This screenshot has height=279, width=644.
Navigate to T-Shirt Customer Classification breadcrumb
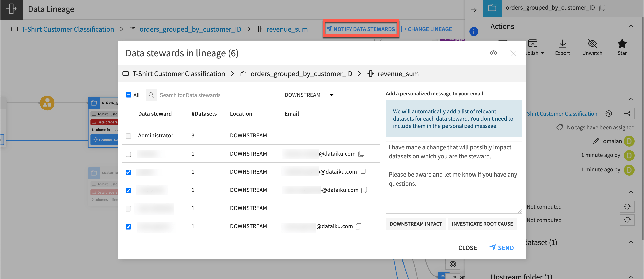tap(68, 29)
